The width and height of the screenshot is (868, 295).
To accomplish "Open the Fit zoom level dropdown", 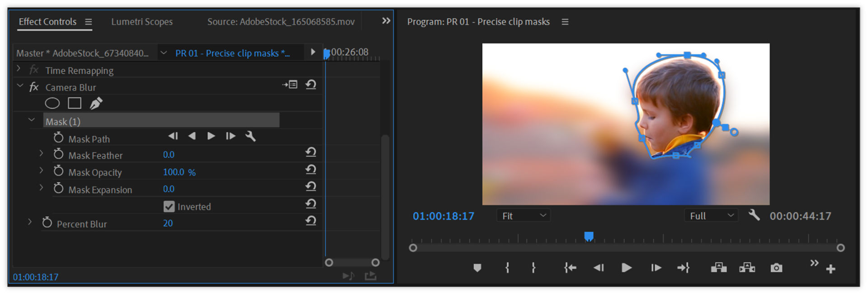I will pyautogui.click(x=524, y=216).
